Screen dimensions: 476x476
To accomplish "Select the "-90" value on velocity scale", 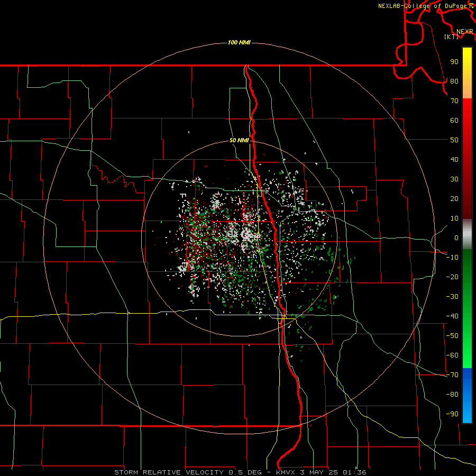I will pos(452,414).
